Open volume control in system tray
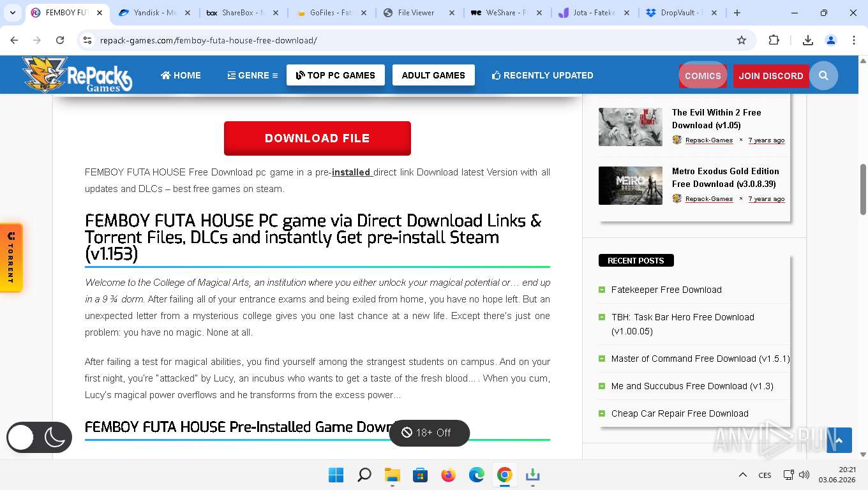Image resolution: width=868 pixels, height=490 pixels. click(804, 475)
